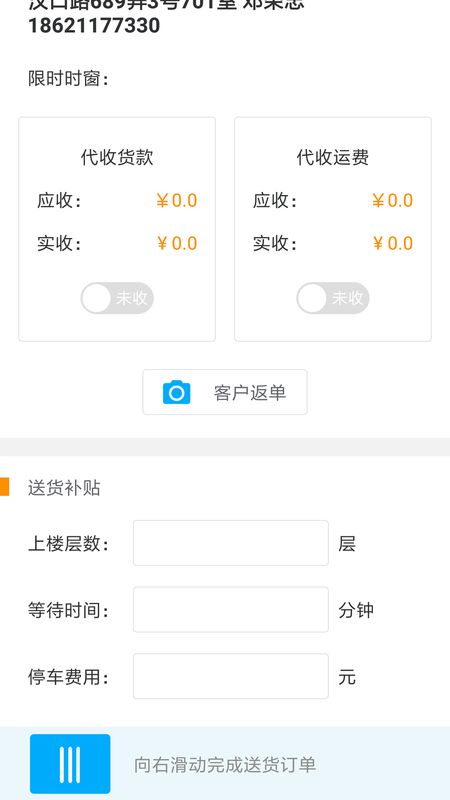Tap the 应收 amount in 代收运费
The height and width of the screenshot is (800, 450).
click(392, 201)
